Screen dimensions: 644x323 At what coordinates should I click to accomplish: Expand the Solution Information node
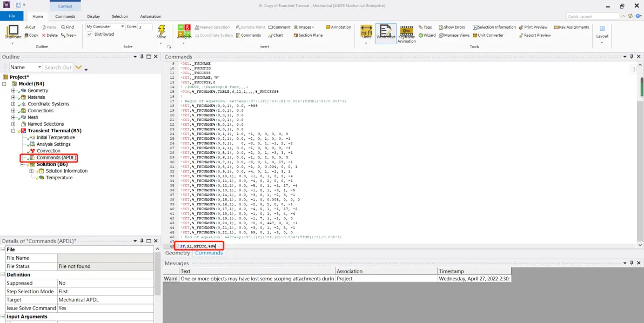click(x=32, y=171)
